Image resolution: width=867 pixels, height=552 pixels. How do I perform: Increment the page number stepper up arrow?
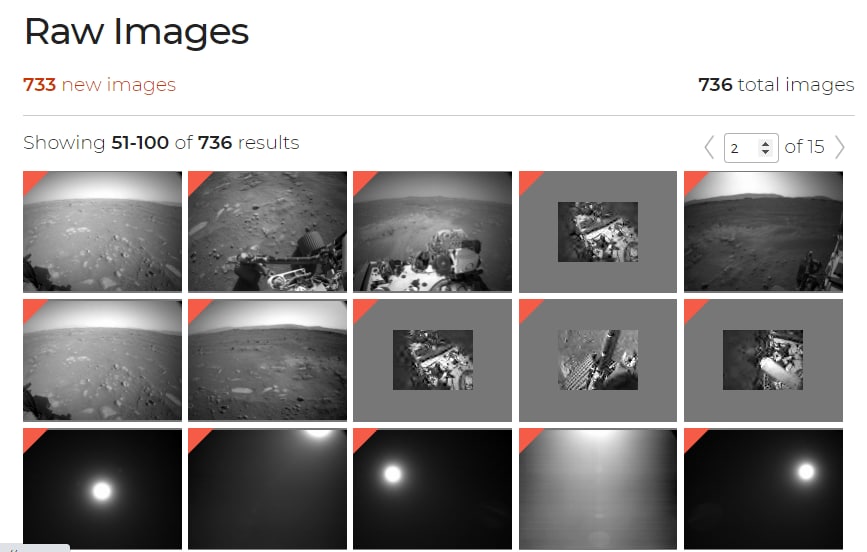[765, 143]
